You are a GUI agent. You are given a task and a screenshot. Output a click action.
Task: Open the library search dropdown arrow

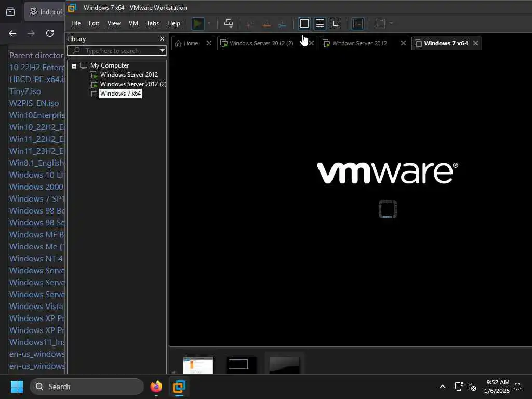click(162, 51)
